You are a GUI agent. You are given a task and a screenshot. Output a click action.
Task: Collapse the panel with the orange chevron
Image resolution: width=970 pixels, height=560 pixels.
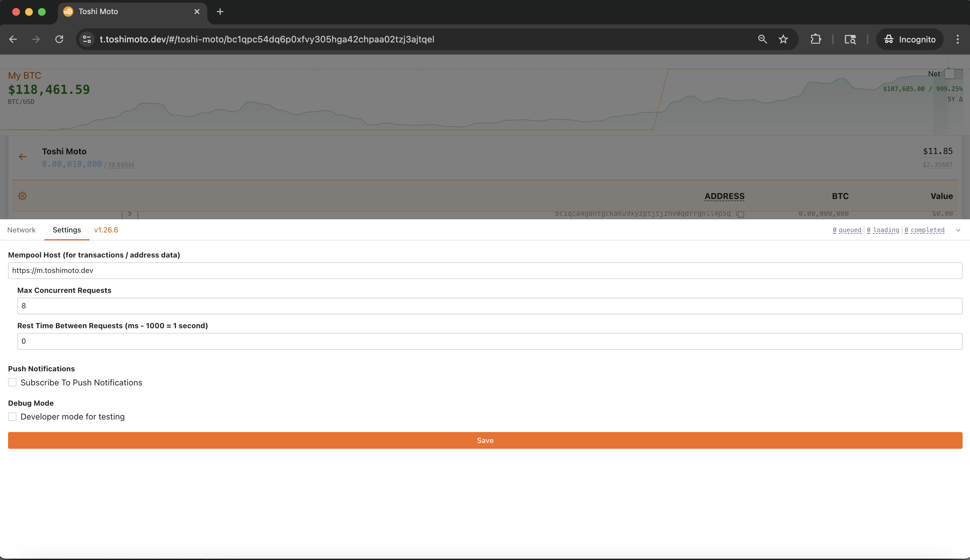point(958,230)
